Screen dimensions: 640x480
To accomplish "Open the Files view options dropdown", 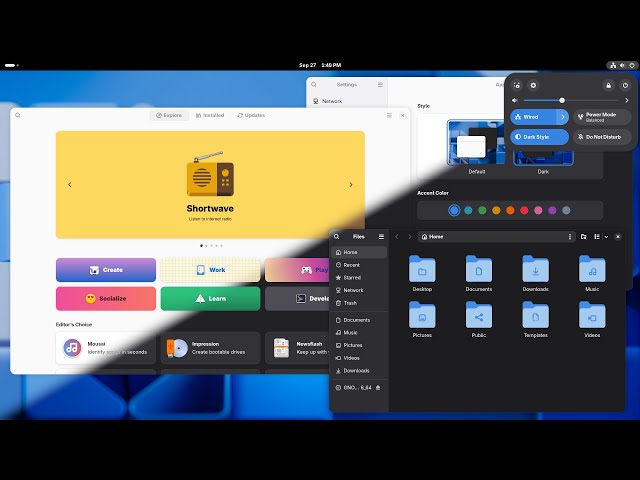I will coord(606,237).
